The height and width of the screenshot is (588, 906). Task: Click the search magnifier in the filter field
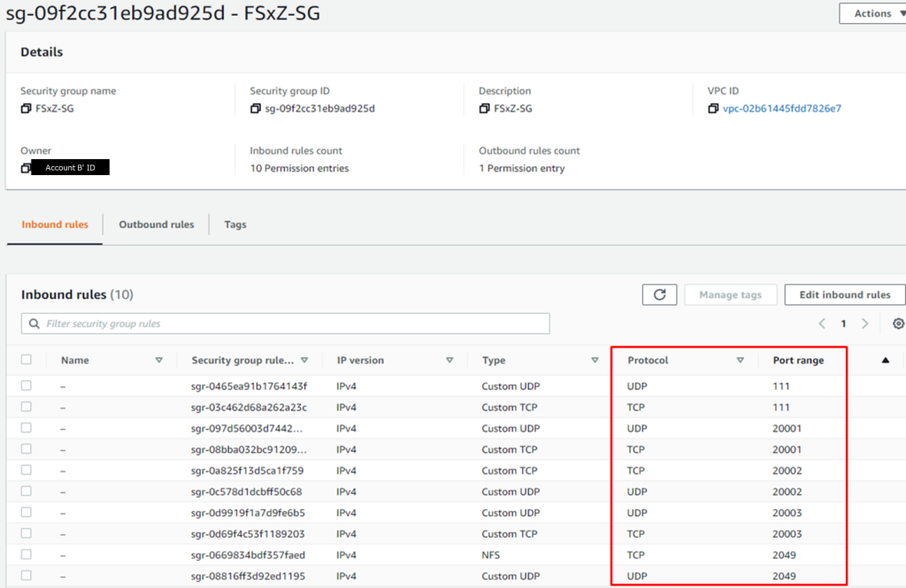pos(33,323)
